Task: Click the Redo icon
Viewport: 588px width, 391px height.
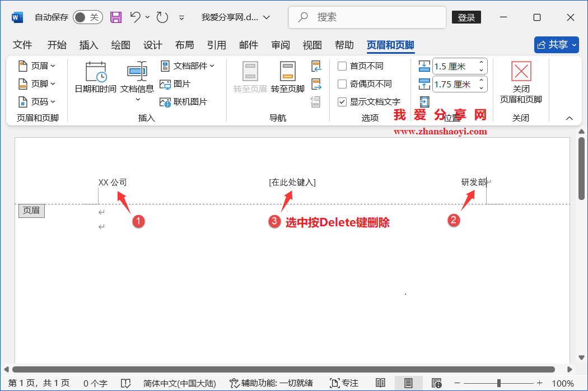Action: pos(162,17)
